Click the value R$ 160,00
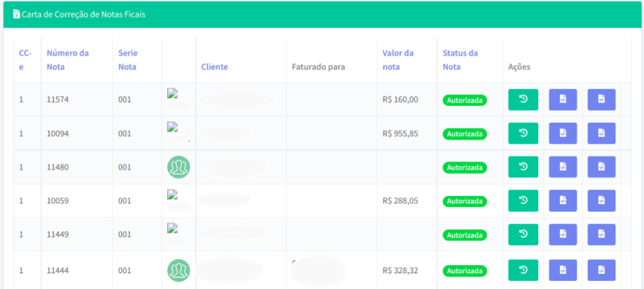The width and height of the screenshot is (644, 289). point(400,99)
